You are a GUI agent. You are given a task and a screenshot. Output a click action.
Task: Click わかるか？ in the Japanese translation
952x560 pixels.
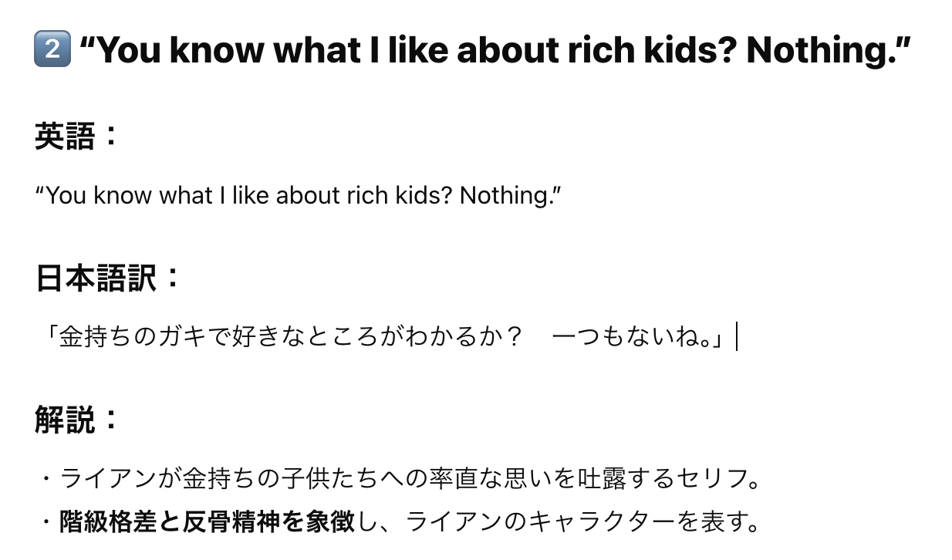tap(461, 338)
